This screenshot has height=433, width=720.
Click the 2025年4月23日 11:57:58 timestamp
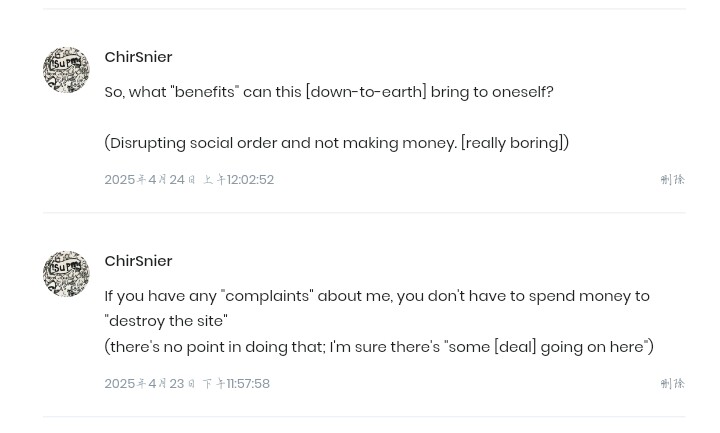coord(187,383)
